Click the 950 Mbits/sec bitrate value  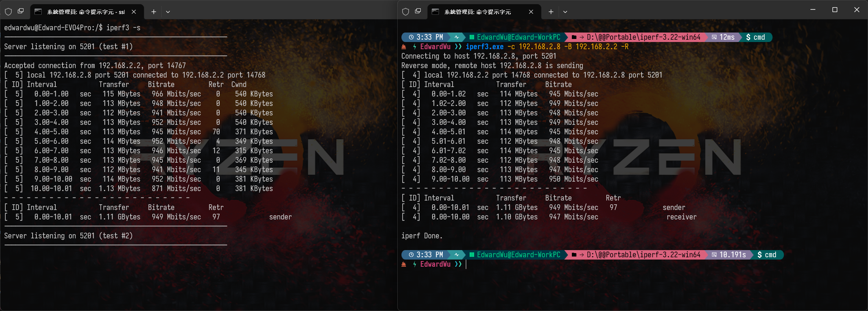click(x=574, y=179)
